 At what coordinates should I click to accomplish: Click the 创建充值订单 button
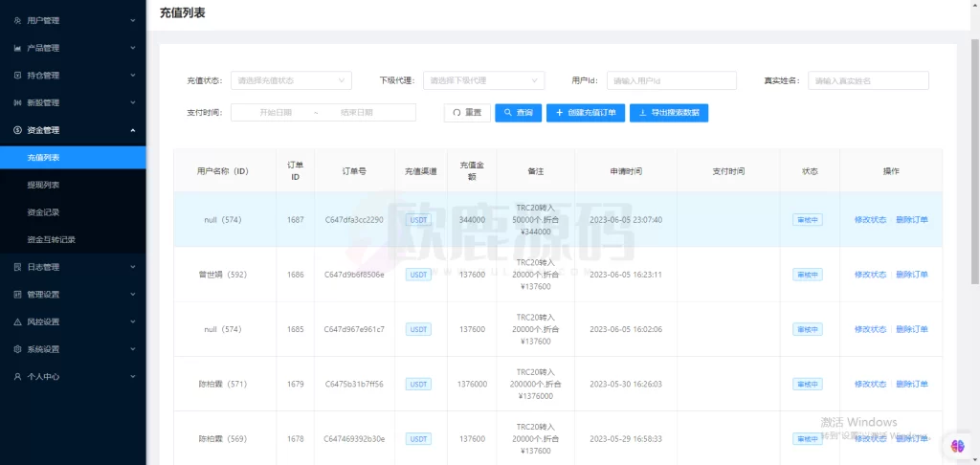[x=586, y=113]
